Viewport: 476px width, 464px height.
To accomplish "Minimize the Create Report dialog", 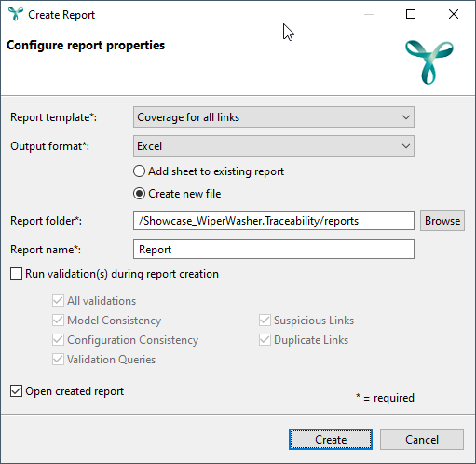I will (369, 14).
